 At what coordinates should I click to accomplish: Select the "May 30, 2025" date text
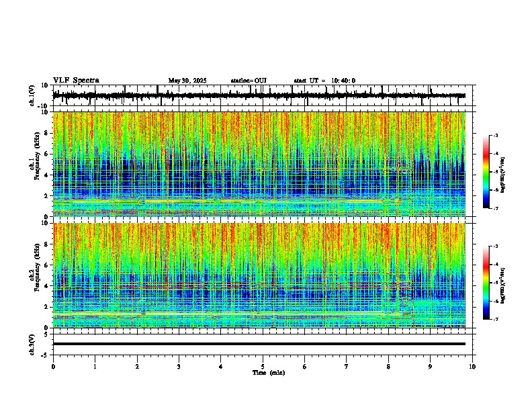pyautogui.click(x=187, y=81)
